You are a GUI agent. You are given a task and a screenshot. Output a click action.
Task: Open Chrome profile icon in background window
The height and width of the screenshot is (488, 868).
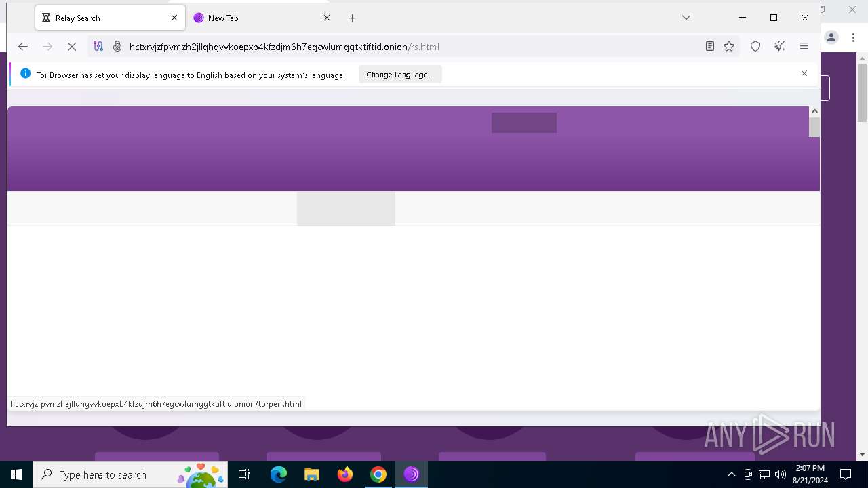point(832,38)
